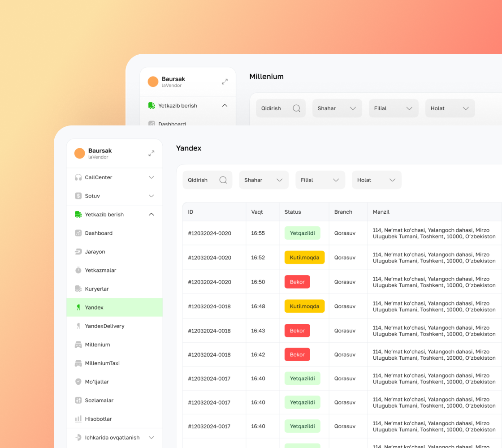The width and height of the screenshot is (502, 448).
Task: Click the address in the 16:43 row
Action: [434, 331]
